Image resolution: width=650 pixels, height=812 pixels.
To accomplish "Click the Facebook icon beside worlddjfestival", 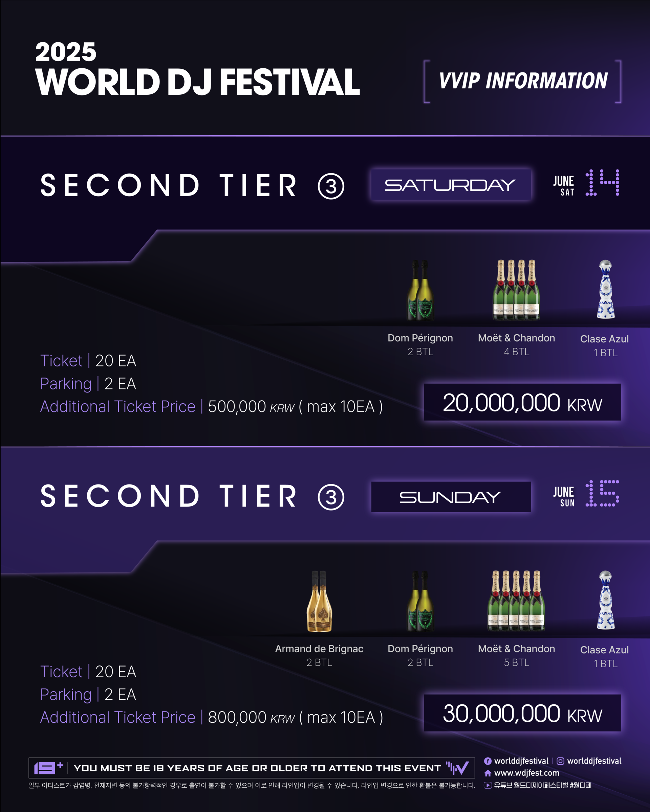I will point(487,761).
